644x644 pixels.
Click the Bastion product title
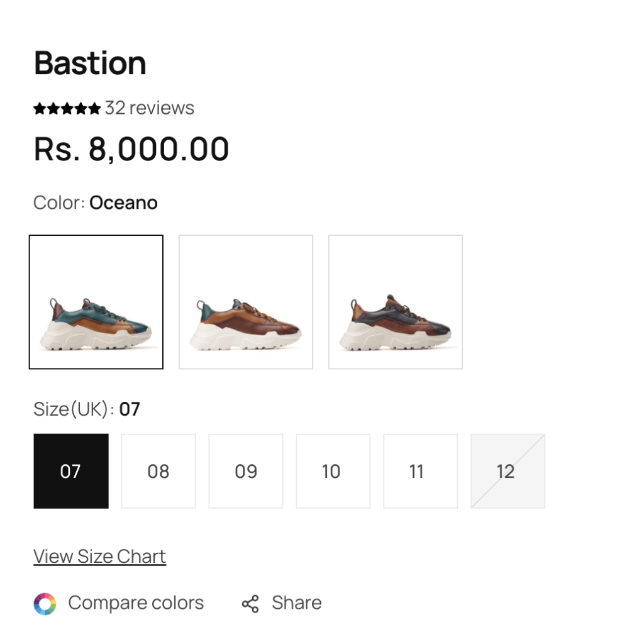click(x=90, y=64)
